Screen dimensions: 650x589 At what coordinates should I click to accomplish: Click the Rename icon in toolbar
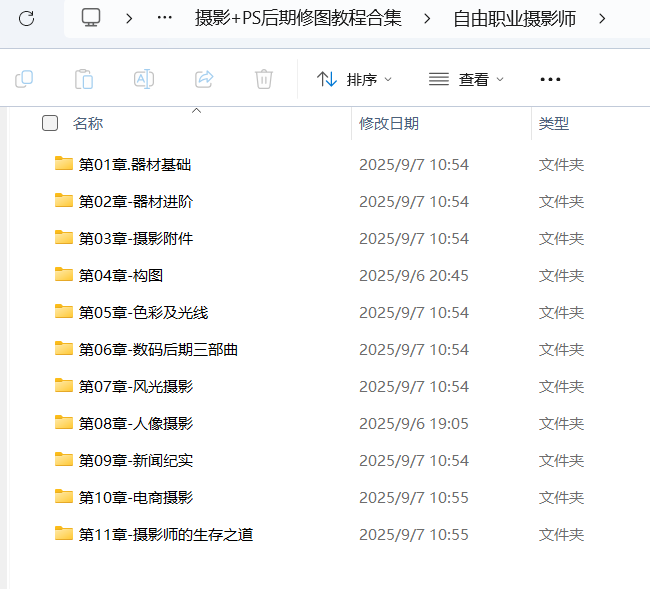click(x=144, y=79)
